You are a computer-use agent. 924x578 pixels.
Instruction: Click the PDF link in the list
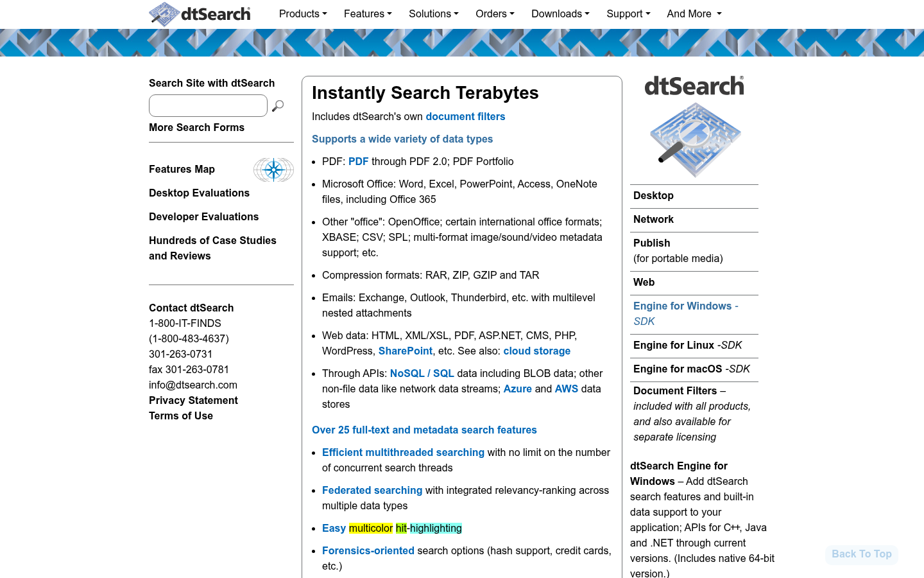pos(359,161)
